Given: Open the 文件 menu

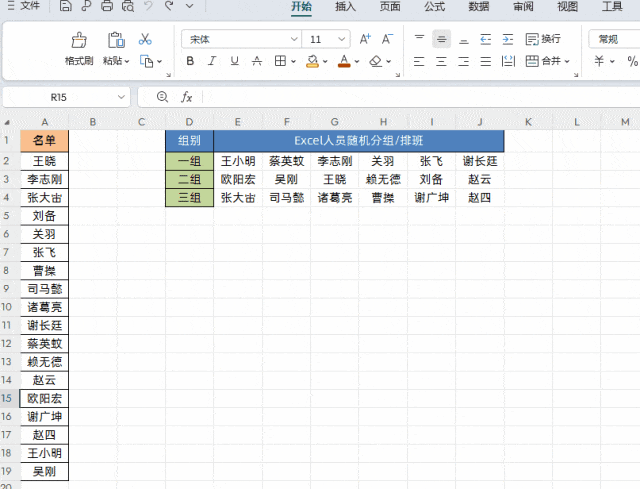Looking at the screenshot, I should 30,6.
